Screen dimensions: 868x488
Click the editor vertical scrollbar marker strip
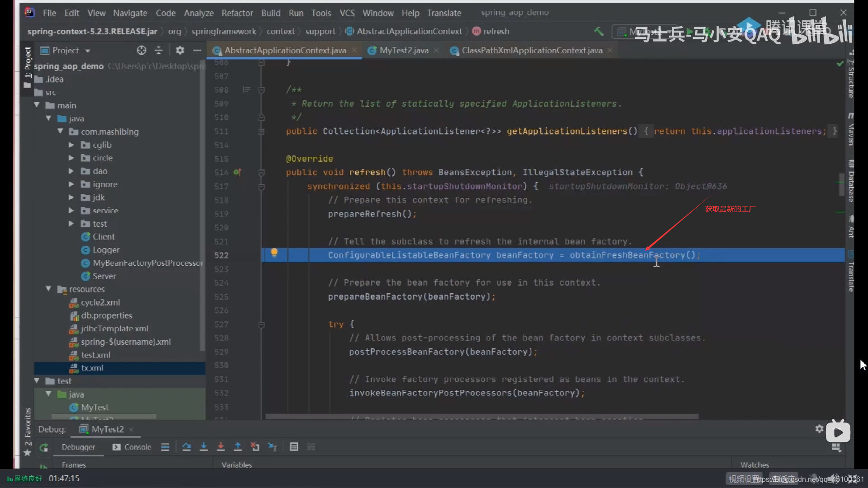tap(841, 184)
